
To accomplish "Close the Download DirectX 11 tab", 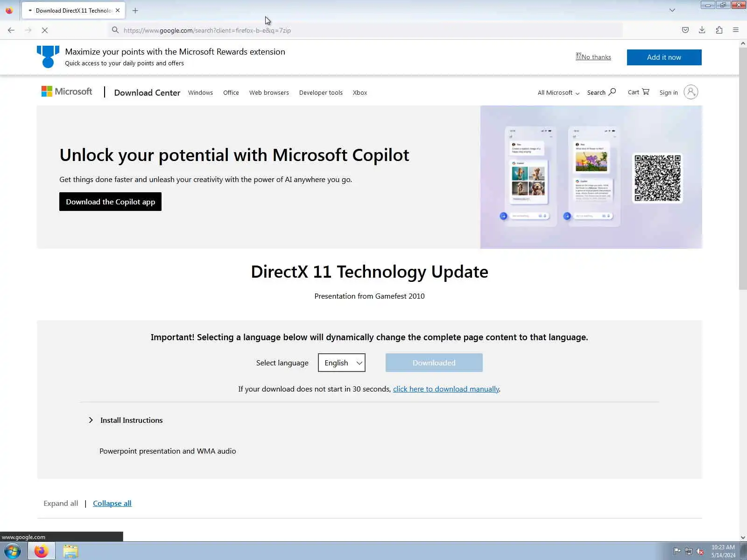I will coord(118,10).
